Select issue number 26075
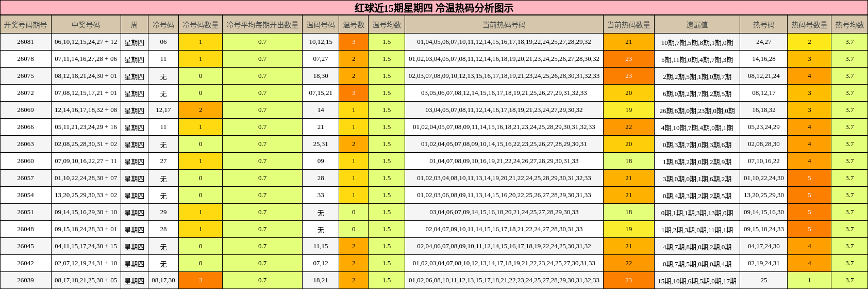 pos(25,76)
